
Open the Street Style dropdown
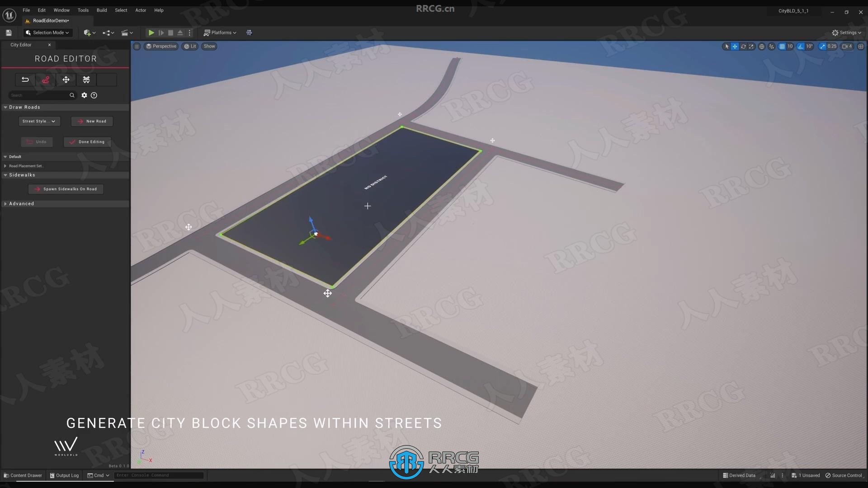coord(38,121)
